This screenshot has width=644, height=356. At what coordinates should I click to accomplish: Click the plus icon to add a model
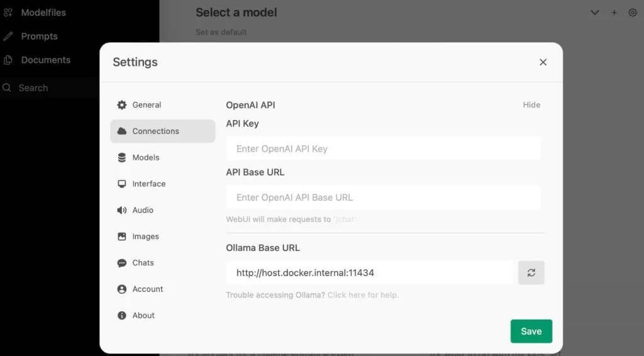click(x=614, y=13)
